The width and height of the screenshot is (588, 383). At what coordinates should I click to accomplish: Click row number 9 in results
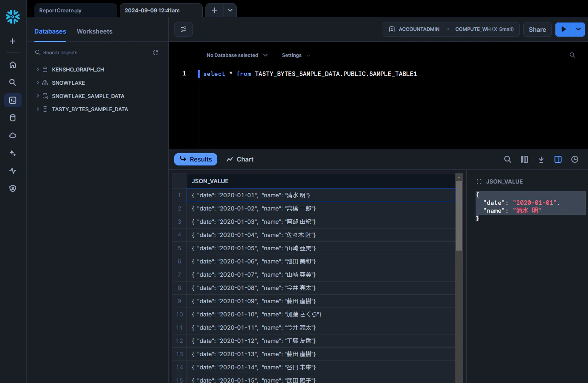[x=179, y=301]
